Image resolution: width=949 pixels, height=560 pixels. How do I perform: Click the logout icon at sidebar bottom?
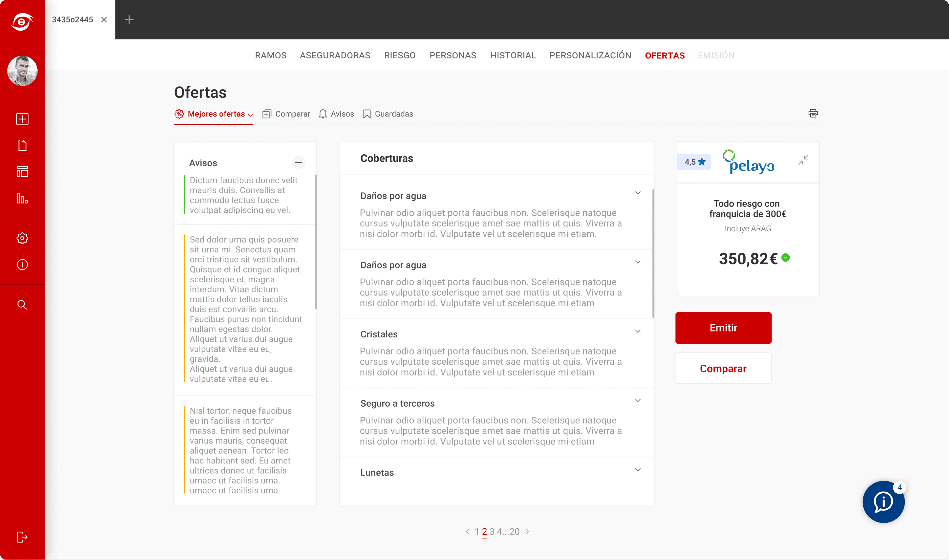22,537
